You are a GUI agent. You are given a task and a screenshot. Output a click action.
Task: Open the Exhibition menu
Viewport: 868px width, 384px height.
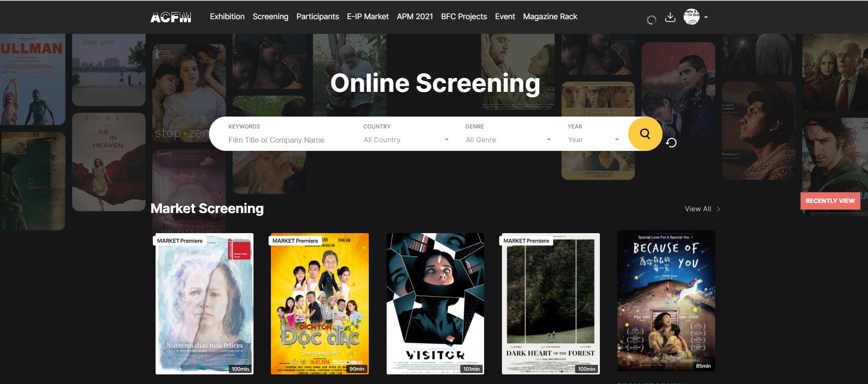click(x=227, y=16)
